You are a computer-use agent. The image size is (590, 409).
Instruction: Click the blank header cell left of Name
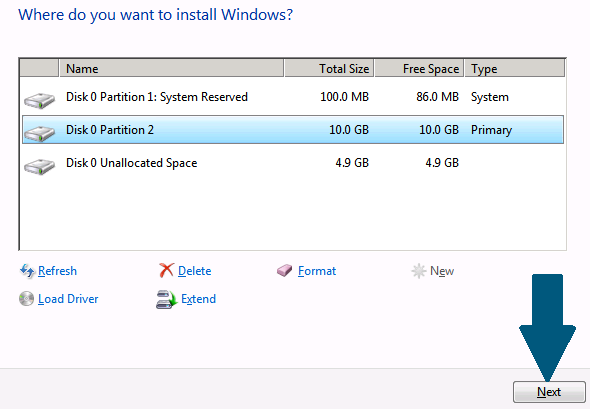tap(40, 68)
